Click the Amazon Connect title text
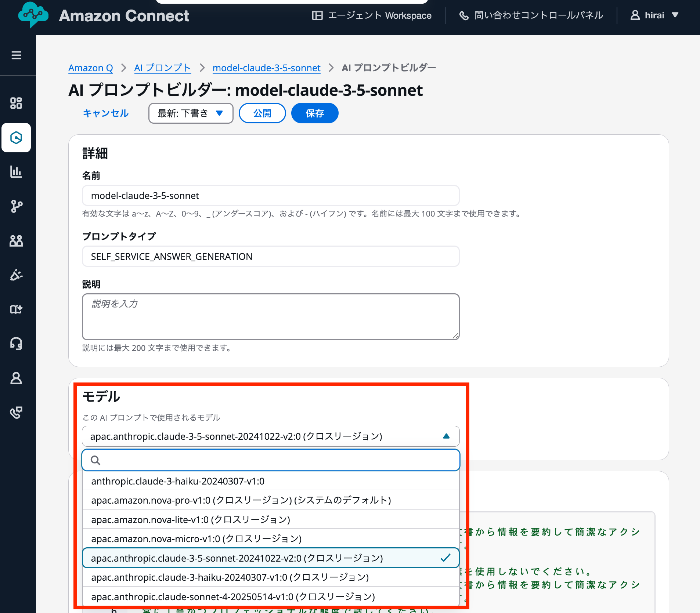Viewport: 700px width, 613px height. click(x=124, y=16)
